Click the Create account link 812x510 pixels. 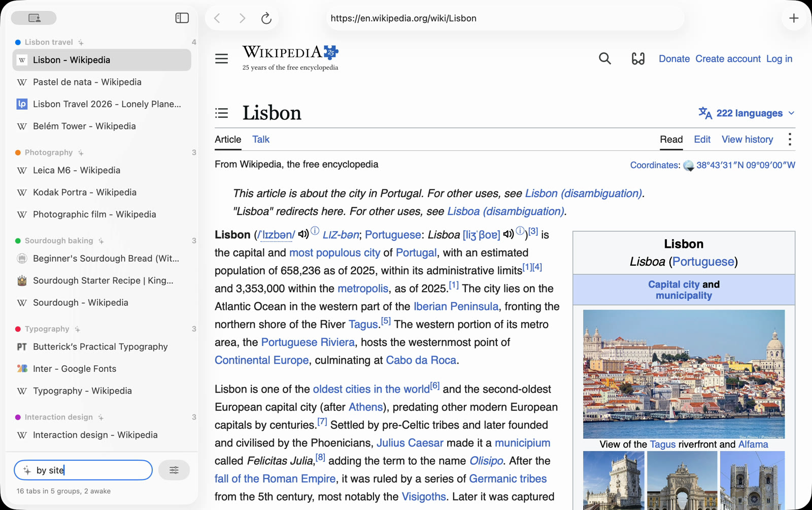click(x=728, y=59)
